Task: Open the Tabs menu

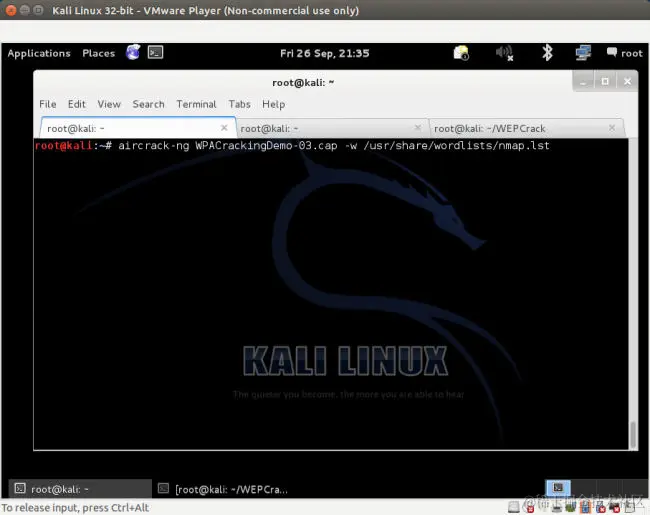Action: [x=240, y=104]
